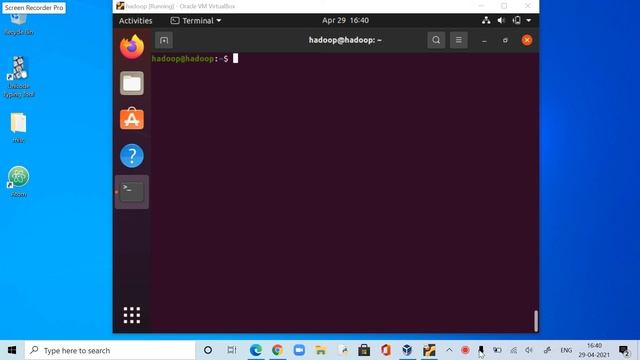Screen dimensions: 640x360
Task: Click the terminal scrollbar handle
Action: (x=536, y=320)
